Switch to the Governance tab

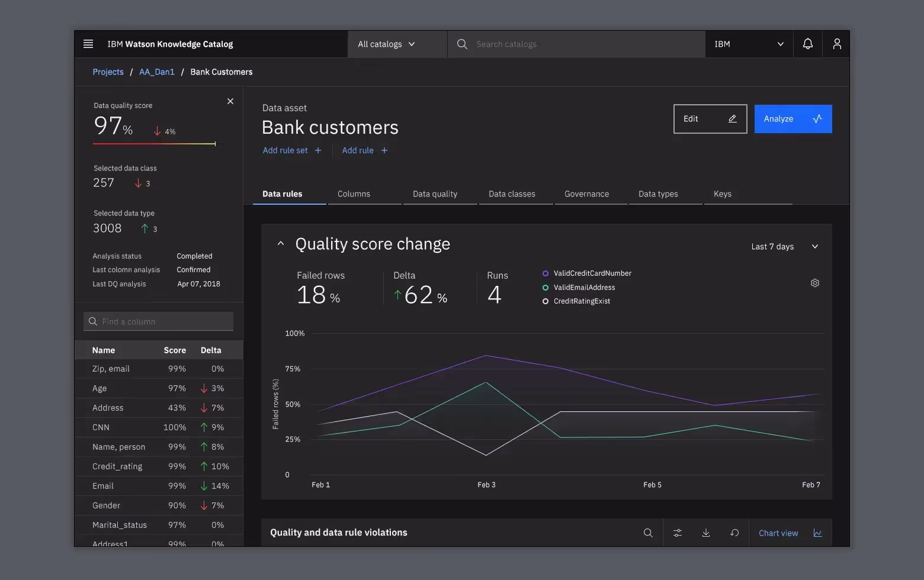coord(586,194)
